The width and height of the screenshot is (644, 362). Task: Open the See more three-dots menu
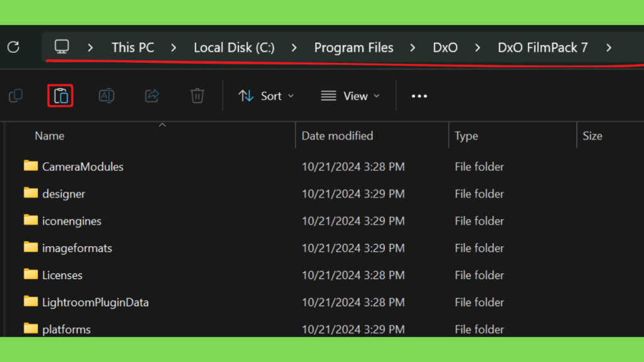click(419, 96)
